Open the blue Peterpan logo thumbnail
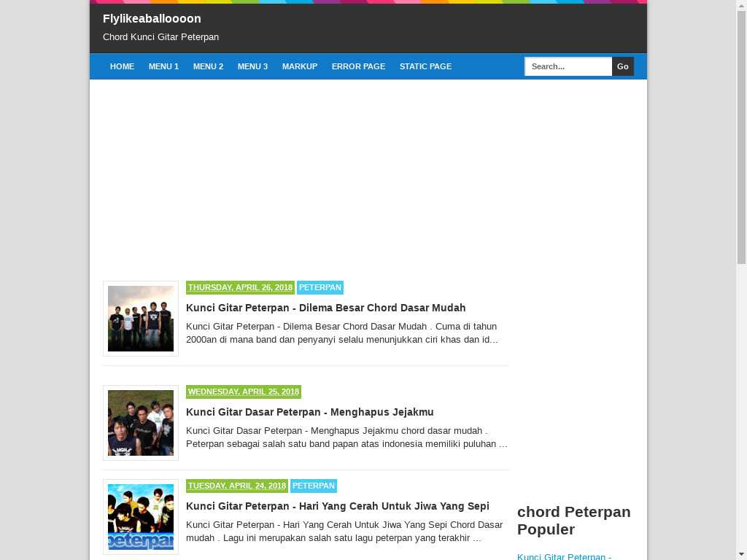The height and width of the screenshot is (560, 747). (x=141, y=517)
